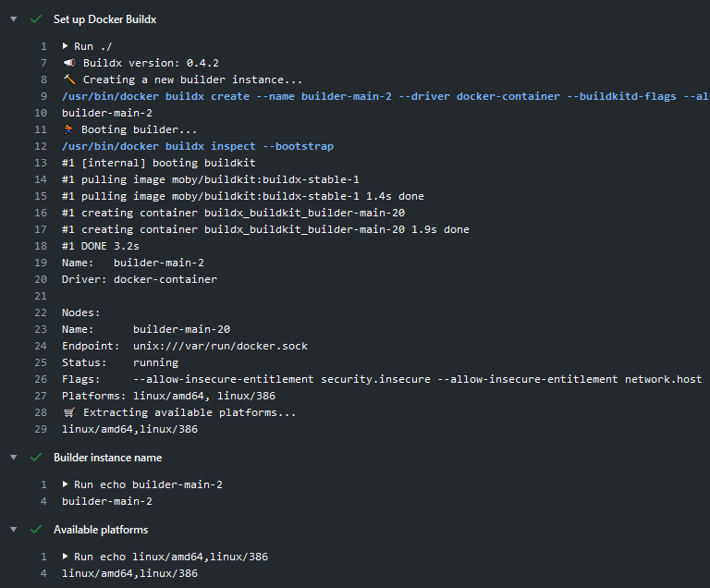The image size is (710, 588).
Task: Expand "Run echo linux/amd64,linux/386" triangle
Action: pyautogui.click(x=66, y=557)
